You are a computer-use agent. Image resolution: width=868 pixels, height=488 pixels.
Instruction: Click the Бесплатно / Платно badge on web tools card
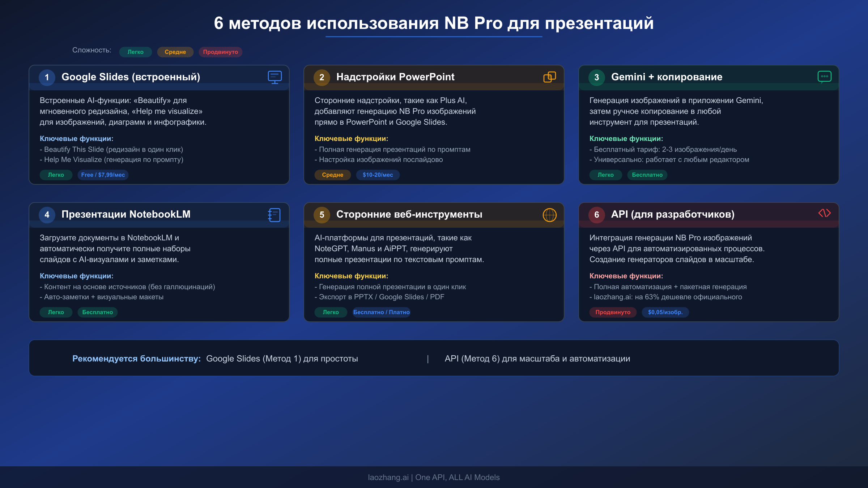tap(382, 312)
